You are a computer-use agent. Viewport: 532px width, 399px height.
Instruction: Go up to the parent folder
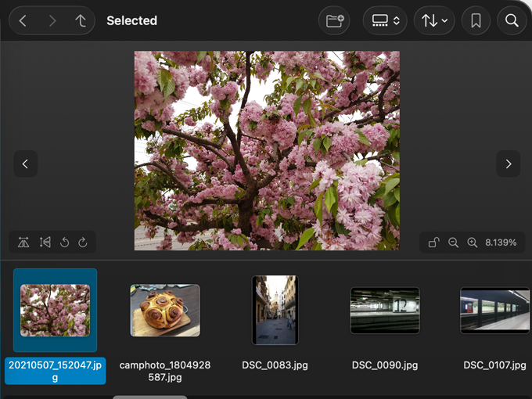pos(80,21)
